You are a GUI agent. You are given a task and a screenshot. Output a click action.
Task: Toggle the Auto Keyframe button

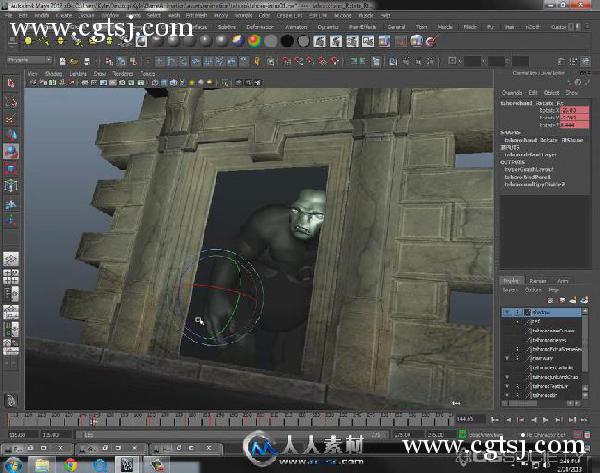[x=578, y=435]
